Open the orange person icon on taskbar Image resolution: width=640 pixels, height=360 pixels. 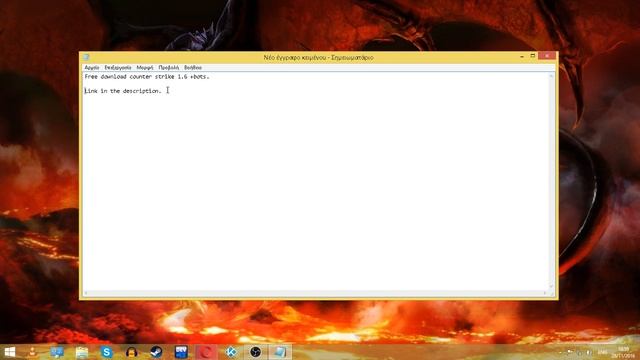click(32, 352)
